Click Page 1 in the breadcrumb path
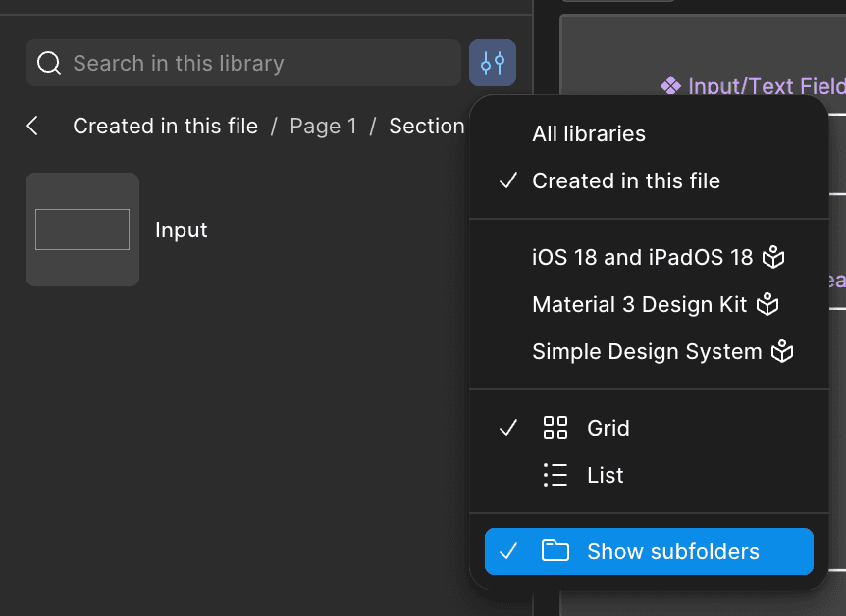 pos(323,126)
